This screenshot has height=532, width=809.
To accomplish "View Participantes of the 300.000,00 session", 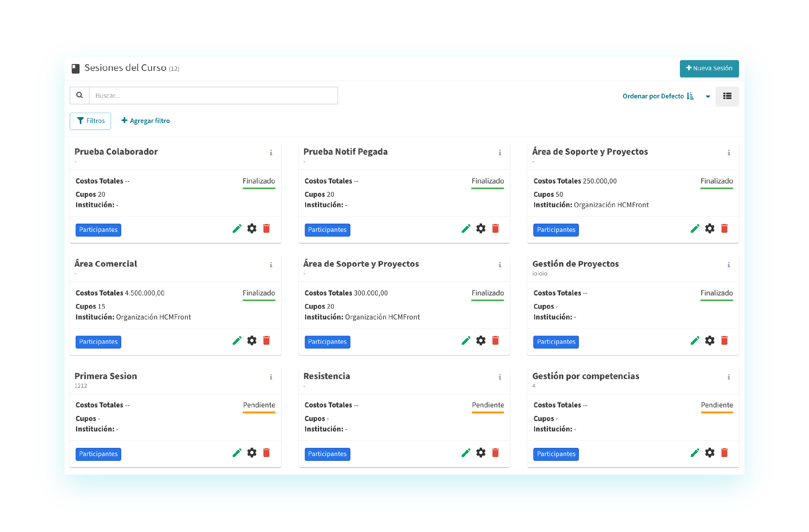I will 327,342.
